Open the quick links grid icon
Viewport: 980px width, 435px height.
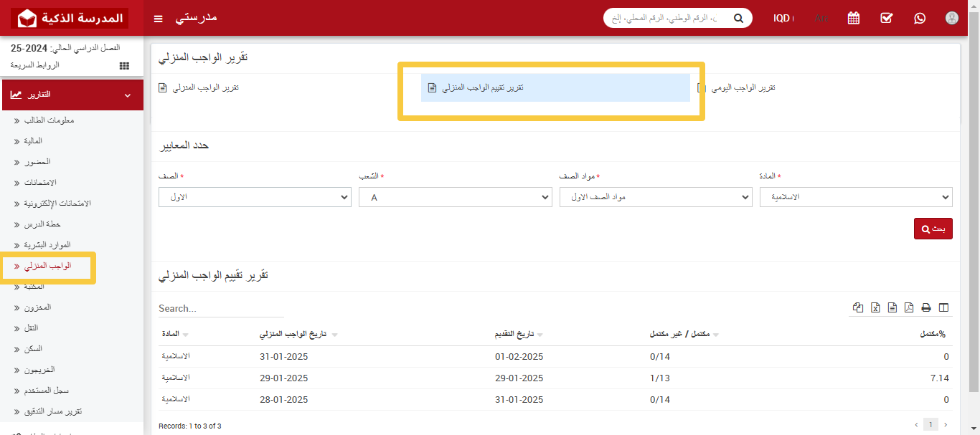[x=123, y=65]
